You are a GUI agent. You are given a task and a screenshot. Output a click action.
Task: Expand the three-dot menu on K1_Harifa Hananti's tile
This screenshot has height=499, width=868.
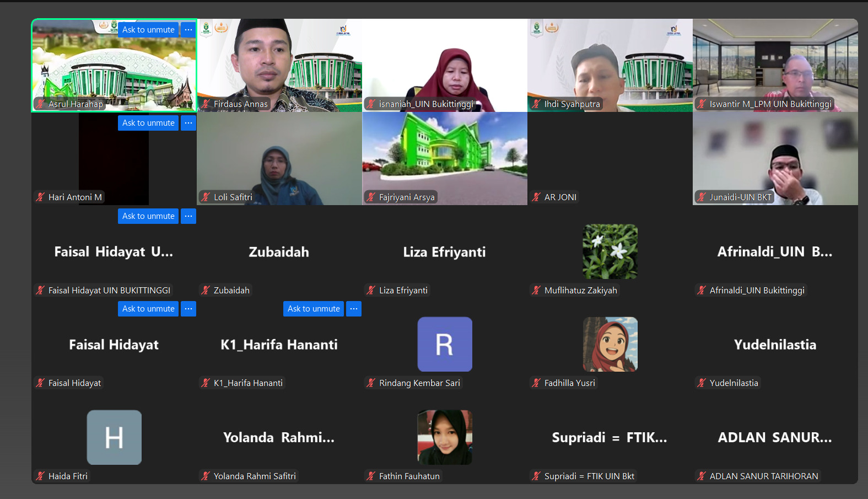point(354,309)
